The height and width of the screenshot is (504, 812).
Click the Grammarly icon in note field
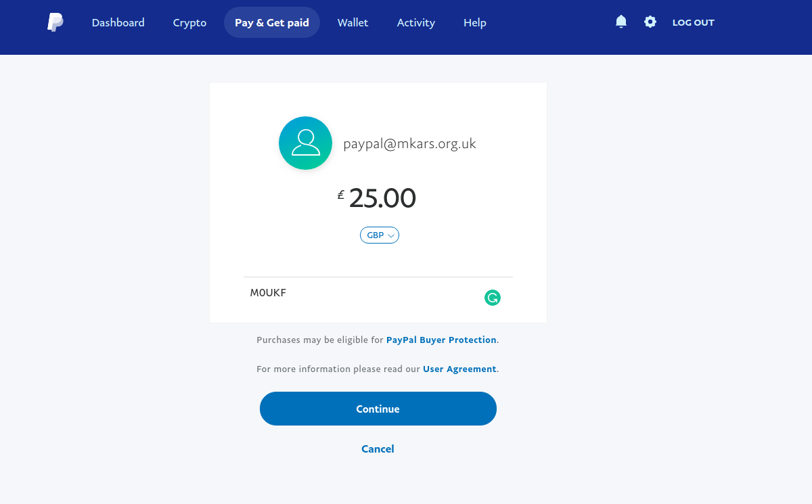click(493, 298)
